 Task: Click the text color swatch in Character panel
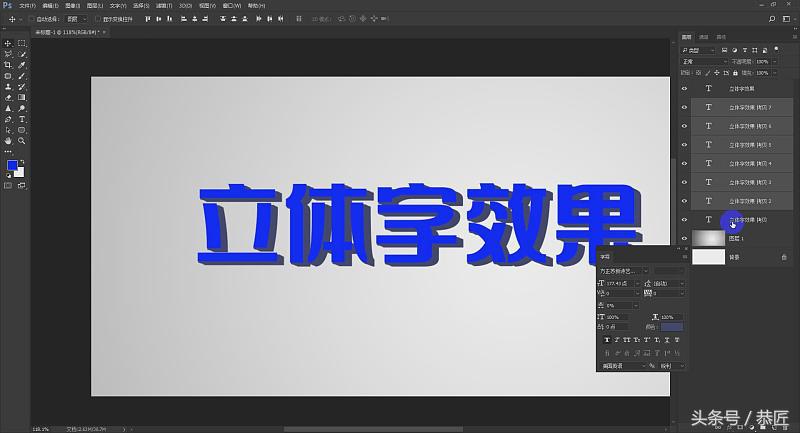pyautogui.click(x=672, y=327)
